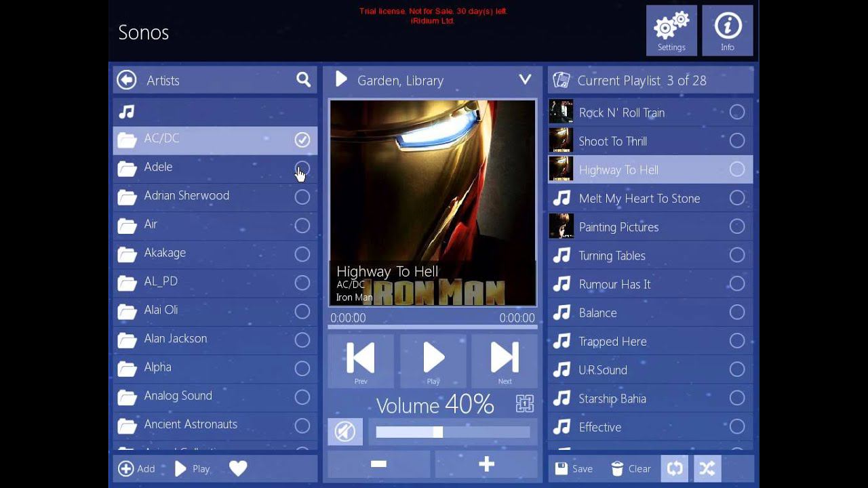868x488 pixels.
Task: Click the play triangle beside Garden, Library
Action: (x=341, y=80)
